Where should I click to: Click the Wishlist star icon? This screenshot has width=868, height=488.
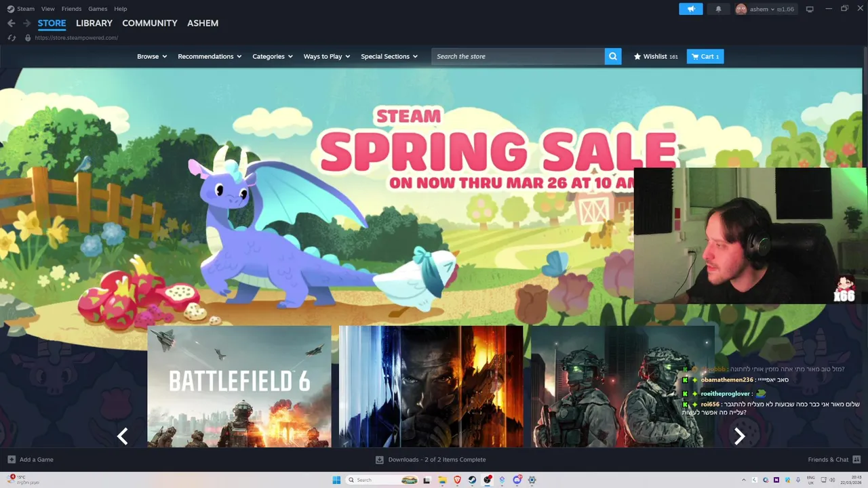point(637,56)
